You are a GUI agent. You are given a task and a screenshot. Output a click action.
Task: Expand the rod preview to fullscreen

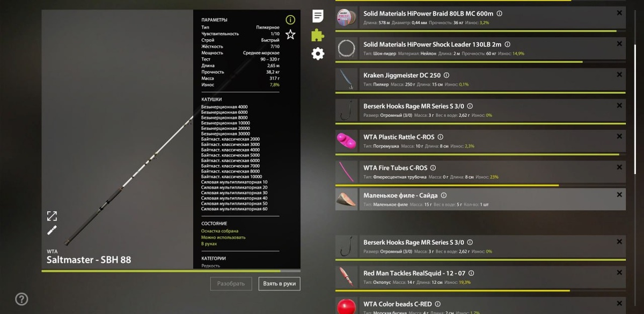tap(52, 216)
